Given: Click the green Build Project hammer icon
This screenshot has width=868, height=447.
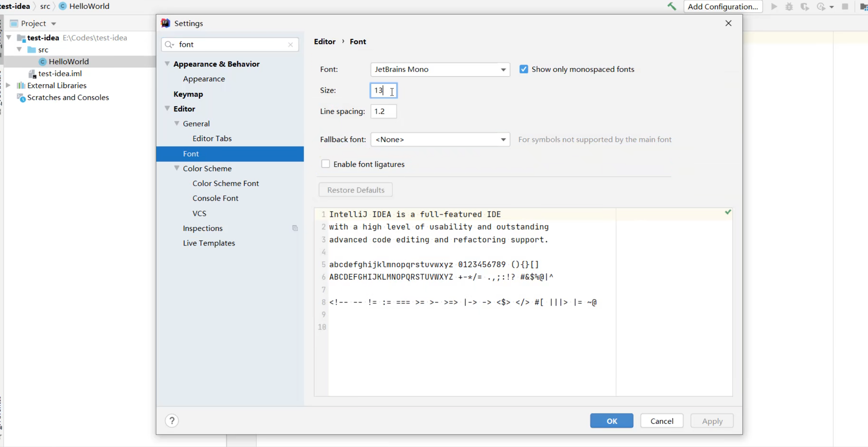Looking at the screenshot, I should pyautogui.click(x=672, y=6).
